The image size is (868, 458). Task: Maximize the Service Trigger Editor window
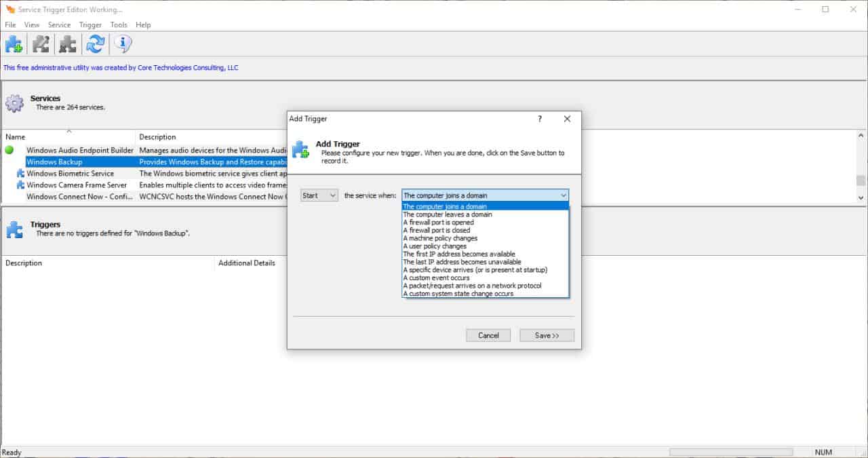pos(825,9)
